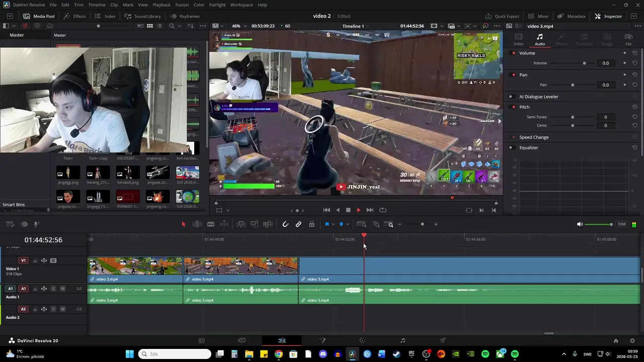Open the media pool search options dropdown
The width and height of the screenshot is (644, 362).
(181, 26)
